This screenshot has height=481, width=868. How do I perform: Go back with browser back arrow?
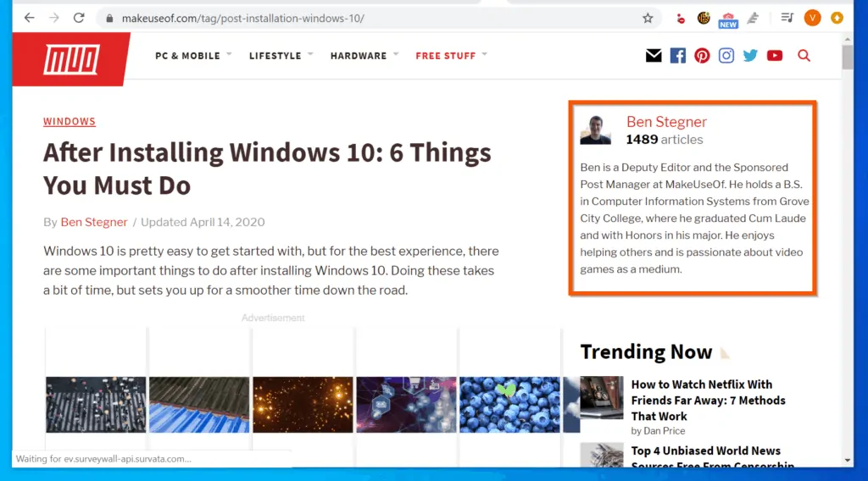coord(30,18)
